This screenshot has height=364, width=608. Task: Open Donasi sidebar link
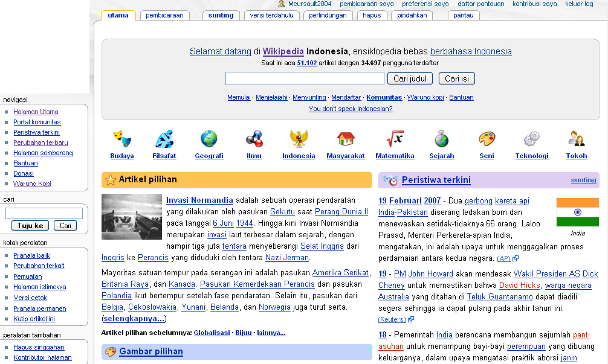coord(23,173)
